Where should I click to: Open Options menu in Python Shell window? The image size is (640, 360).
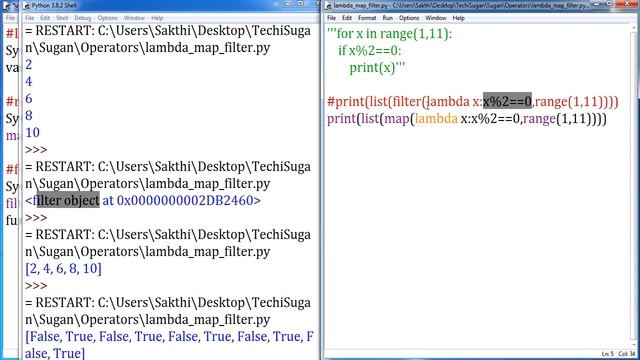click(107, 18)
